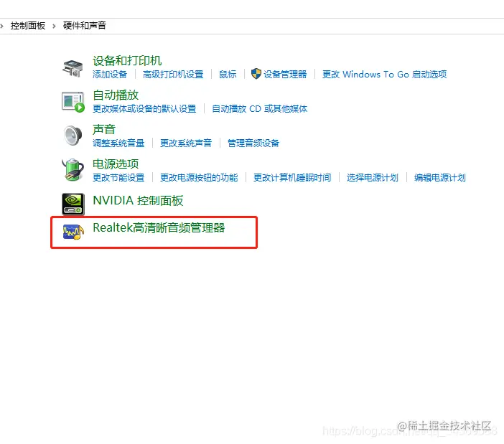Click the 鼠标 link

pos(228,75)
